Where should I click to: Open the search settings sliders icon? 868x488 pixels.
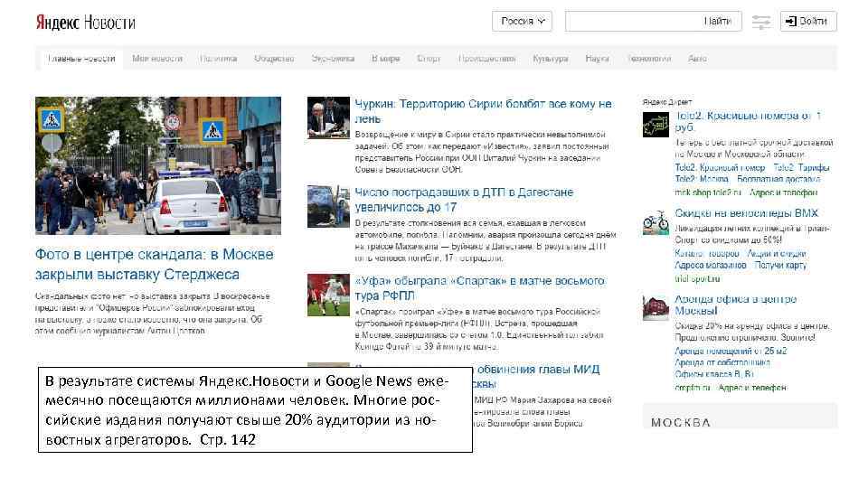[761, 22]
